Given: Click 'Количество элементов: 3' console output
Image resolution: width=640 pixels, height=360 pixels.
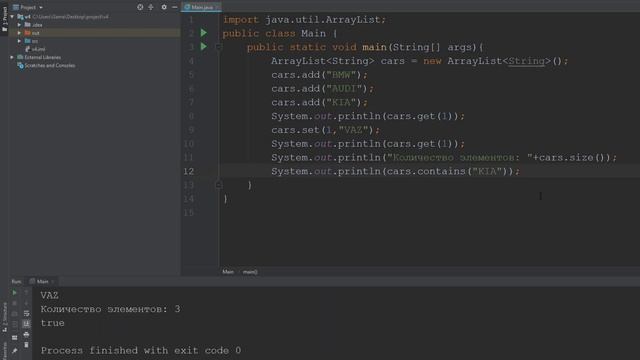Looking at the screenshot, I should [x=110, y=309].
